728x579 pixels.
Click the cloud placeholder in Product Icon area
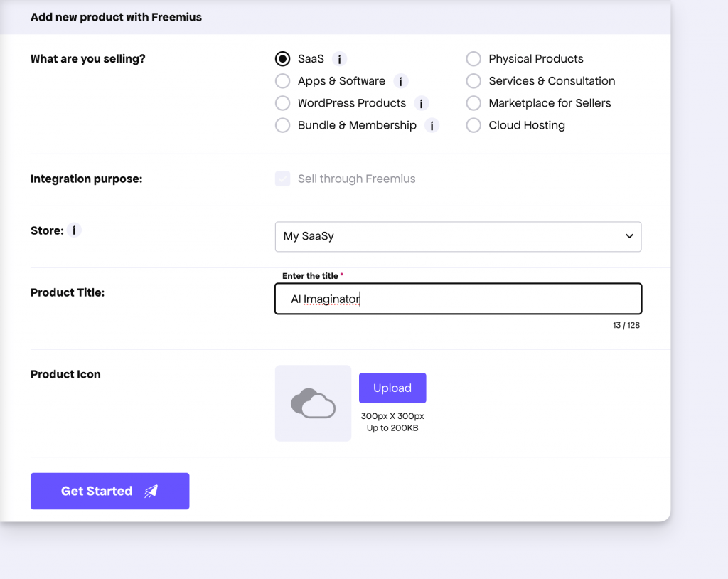[313, 403]
